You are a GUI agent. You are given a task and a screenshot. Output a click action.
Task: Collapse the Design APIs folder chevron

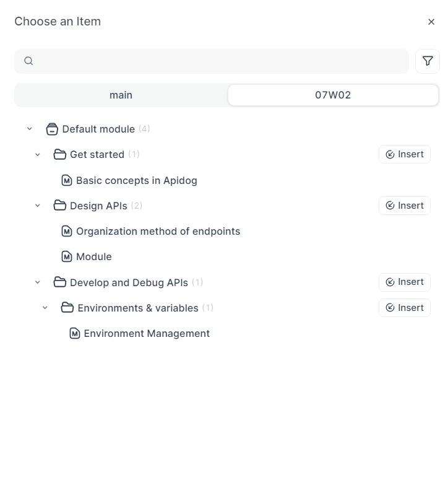click(38, 206)
